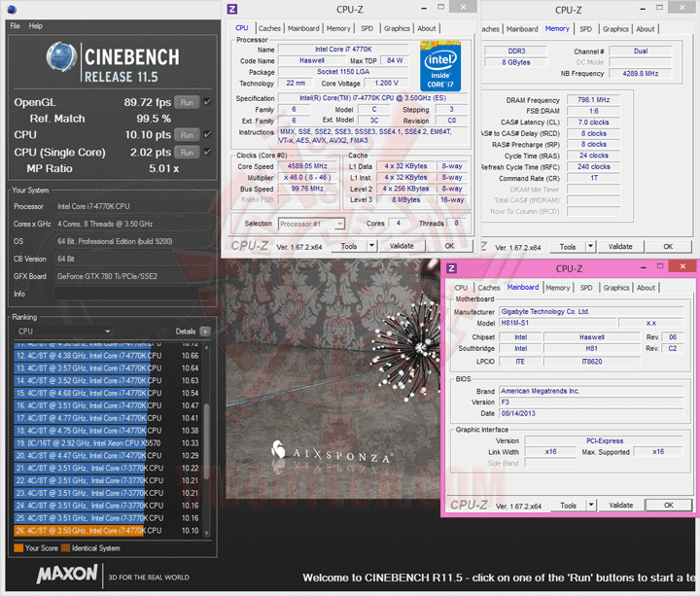Click OK in the CPU tab CPU-Z window
700x596 pixels.
(x=449, y=246)
